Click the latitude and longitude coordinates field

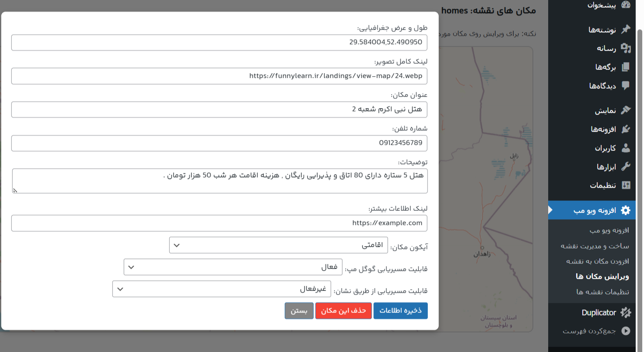[219, 42]
